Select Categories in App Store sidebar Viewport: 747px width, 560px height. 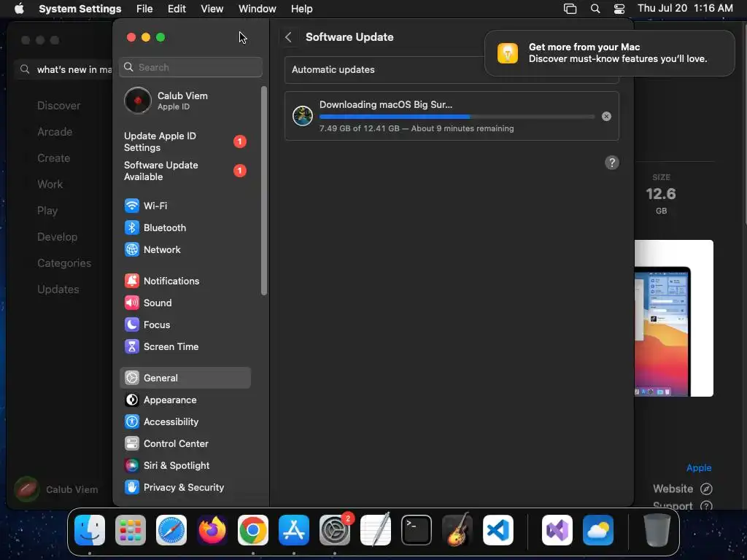64,262
